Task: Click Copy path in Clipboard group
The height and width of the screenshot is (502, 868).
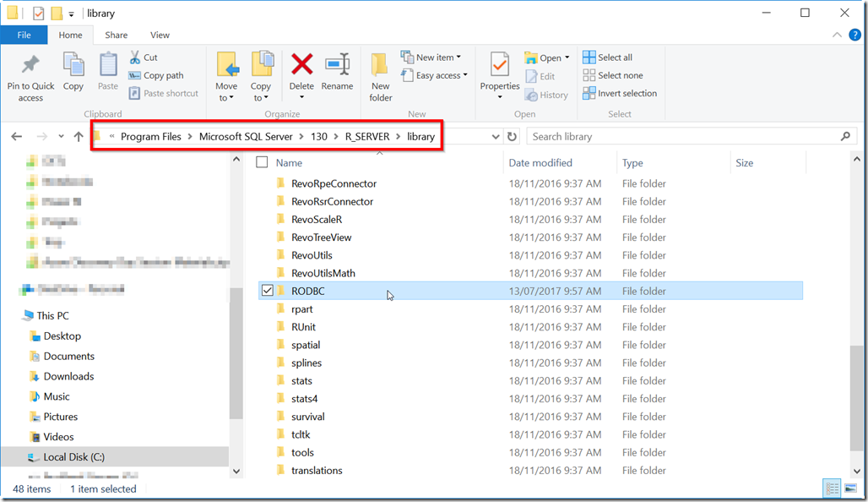Action: pos(156,75)
